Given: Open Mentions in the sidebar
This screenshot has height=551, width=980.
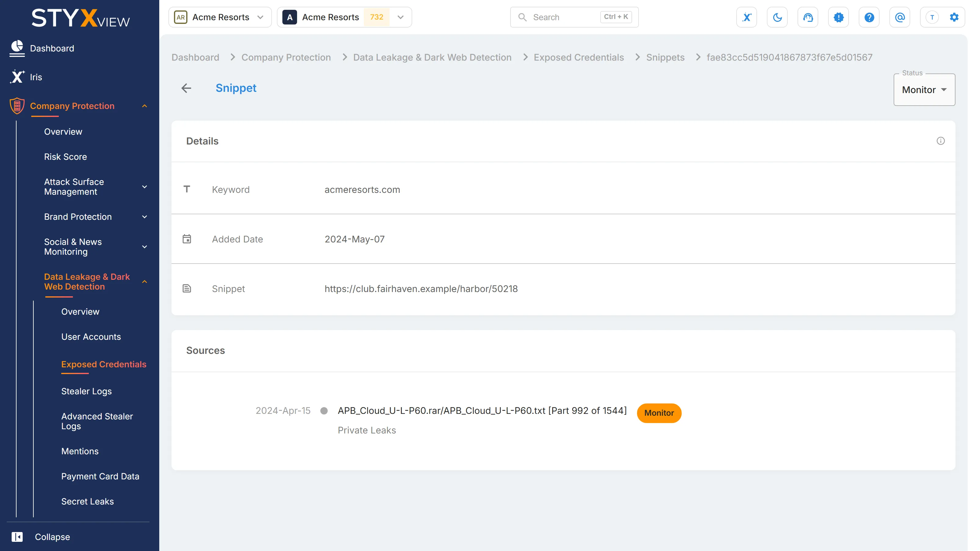Looking at the screenshot, I should pyautogui.click(x=80, y=451).
